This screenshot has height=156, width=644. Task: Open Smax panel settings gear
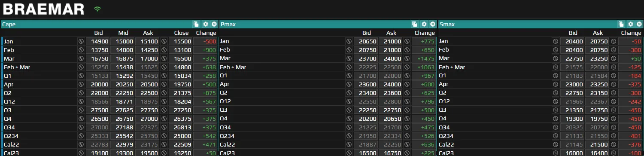(630, 24)
